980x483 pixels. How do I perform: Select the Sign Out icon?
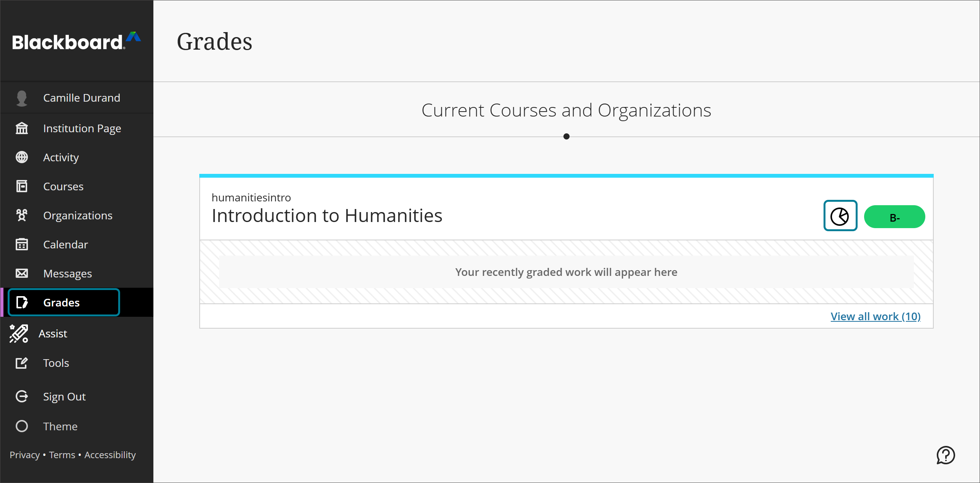tap(22, 396)
